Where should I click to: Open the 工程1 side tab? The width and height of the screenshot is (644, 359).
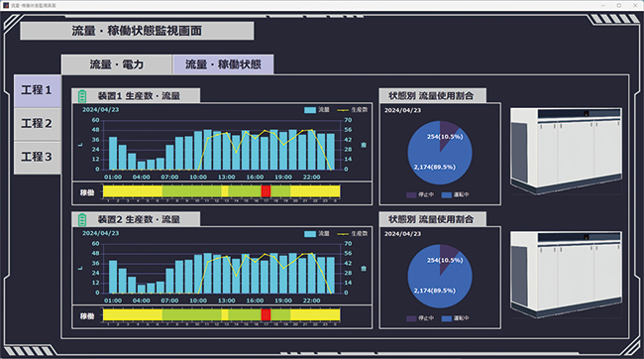(37, 91)
